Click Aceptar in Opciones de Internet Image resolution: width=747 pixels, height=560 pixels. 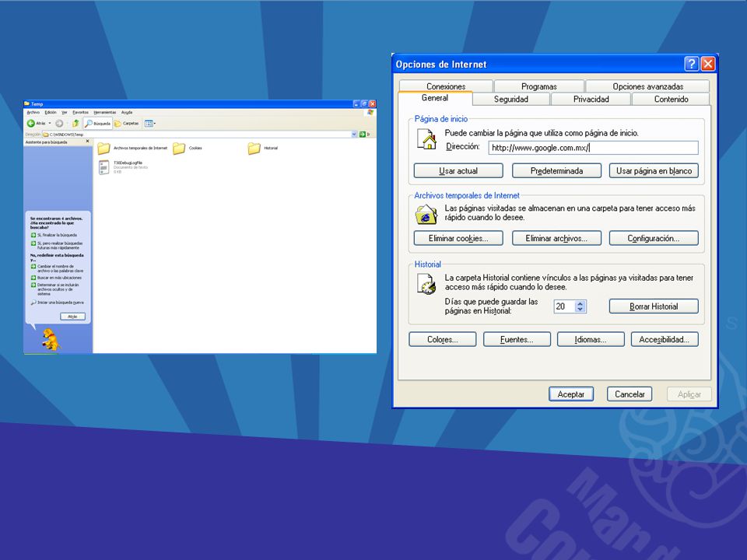tap(571, 394)
